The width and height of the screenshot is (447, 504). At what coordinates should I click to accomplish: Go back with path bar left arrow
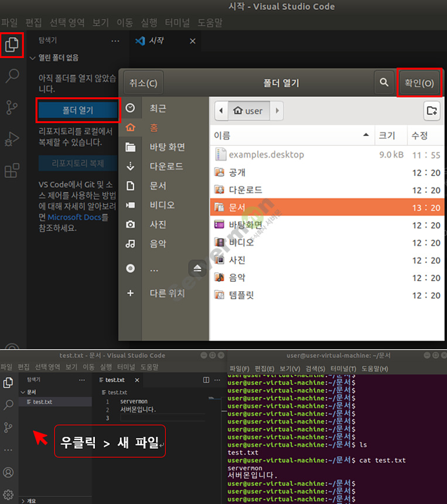point(221,111)
